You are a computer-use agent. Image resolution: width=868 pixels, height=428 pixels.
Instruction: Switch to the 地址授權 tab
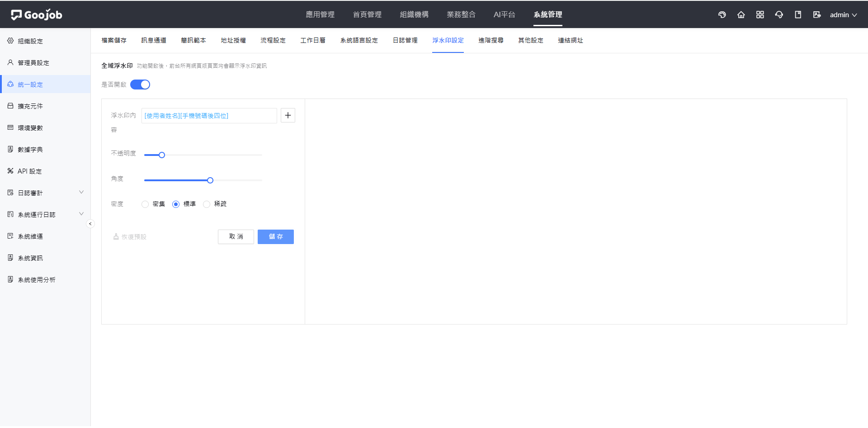pos(233,40)
